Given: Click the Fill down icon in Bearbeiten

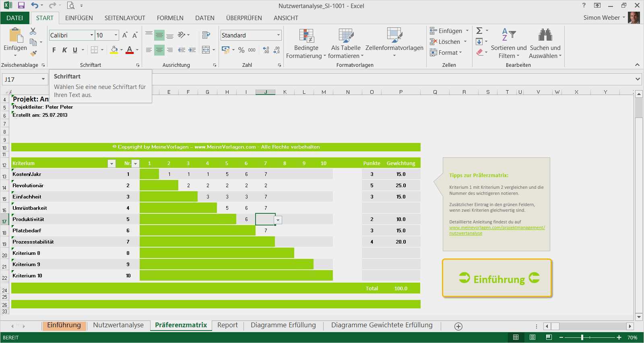Looking at the screenshot, I should click(x=479, y=41).
